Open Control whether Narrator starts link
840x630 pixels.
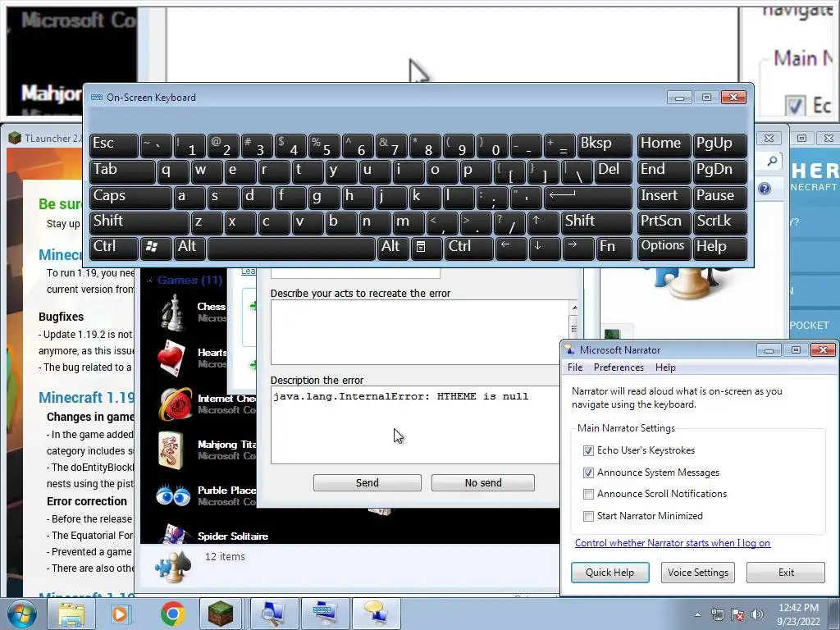[x=673, y=543]
